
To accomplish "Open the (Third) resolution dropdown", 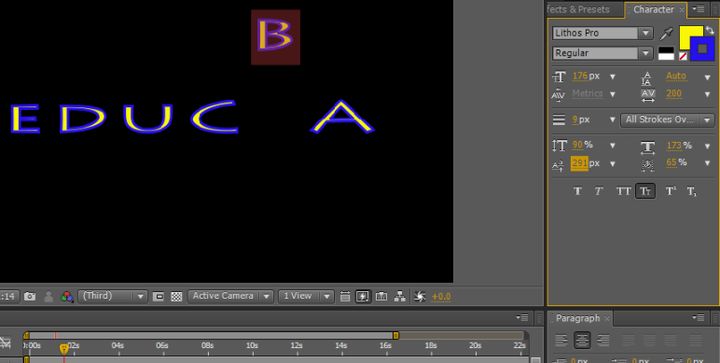I will coord(112,296).
